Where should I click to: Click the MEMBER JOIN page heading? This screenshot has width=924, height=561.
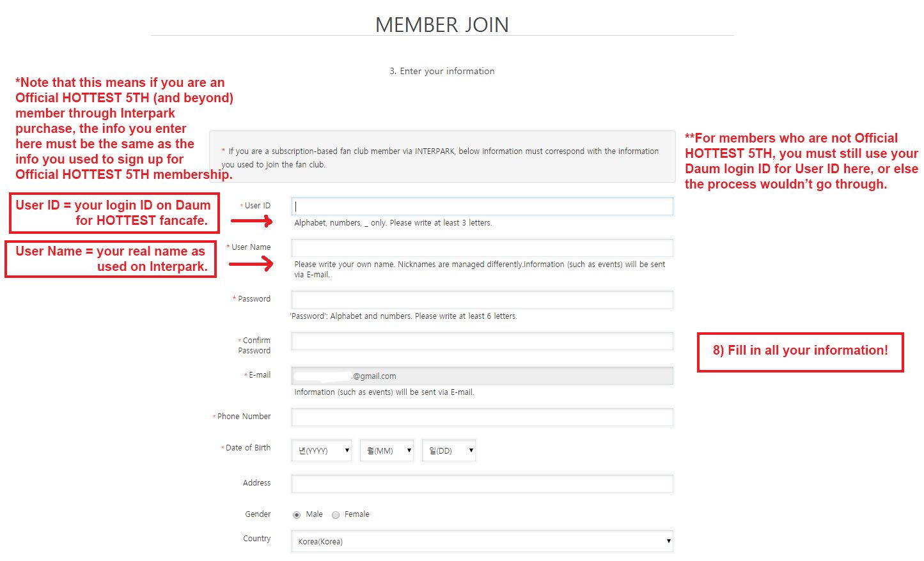click(442, 25)
